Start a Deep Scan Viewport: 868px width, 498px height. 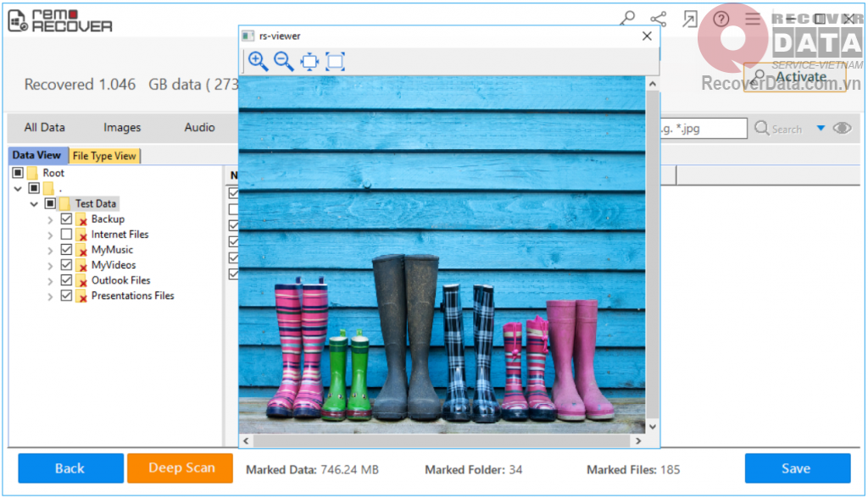180,468
